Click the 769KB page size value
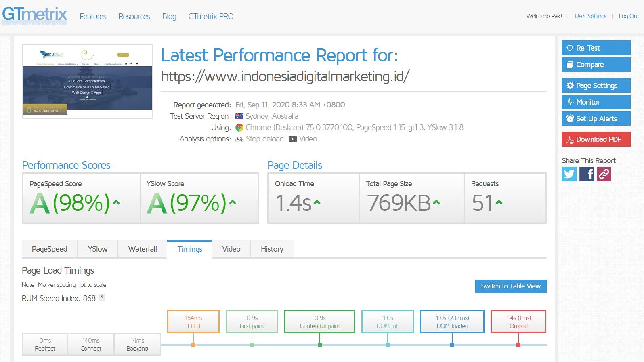Image resolution: width=644 pixels, height=362 pixels. coord(399,203)
